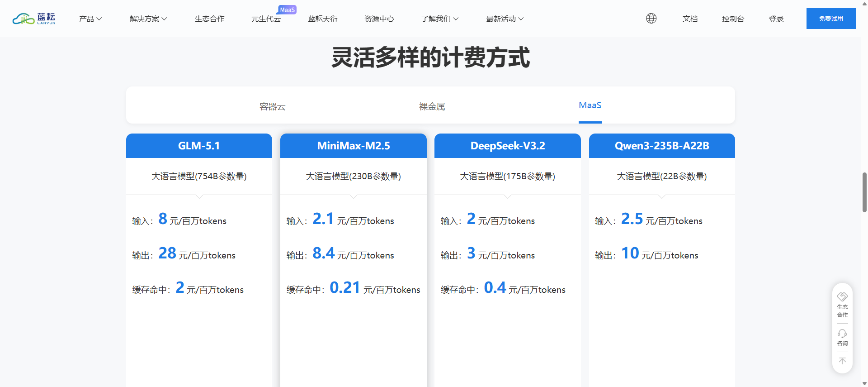Viewport: 868px width, 387px height.
Task: Click MiniMax cache hit price 0.21
Action: [x=345, y=287]
